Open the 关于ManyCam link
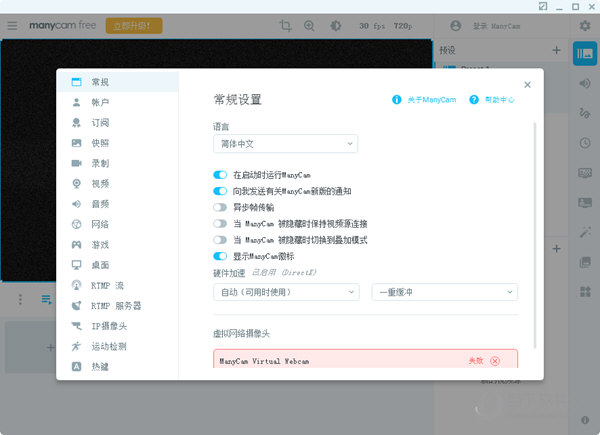This screenshot has width=600, height=435. coord(432,100)
